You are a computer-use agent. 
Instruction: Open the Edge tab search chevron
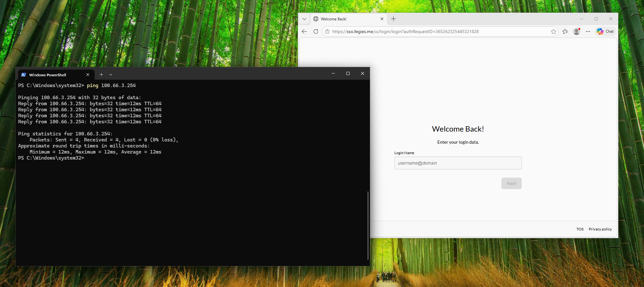[304, 19]
